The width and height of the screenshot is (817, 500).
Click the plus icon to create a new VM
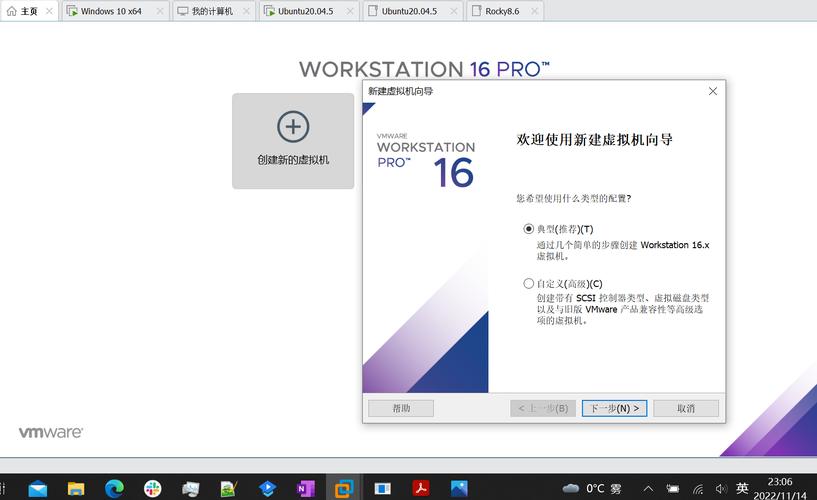click(x=293, y=127)
